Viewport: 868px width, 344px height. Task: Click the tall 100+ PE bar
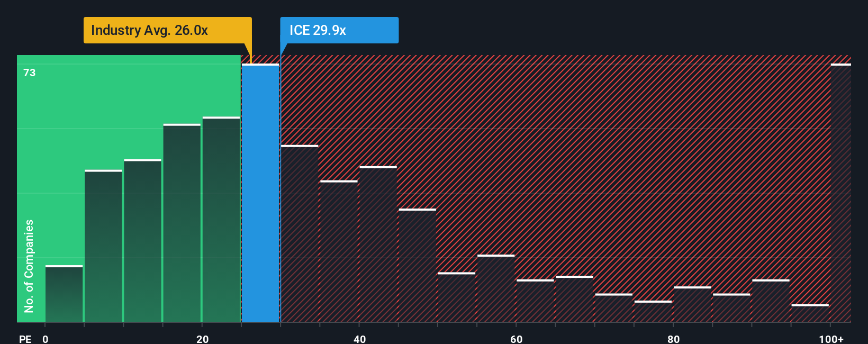[840, 193]
